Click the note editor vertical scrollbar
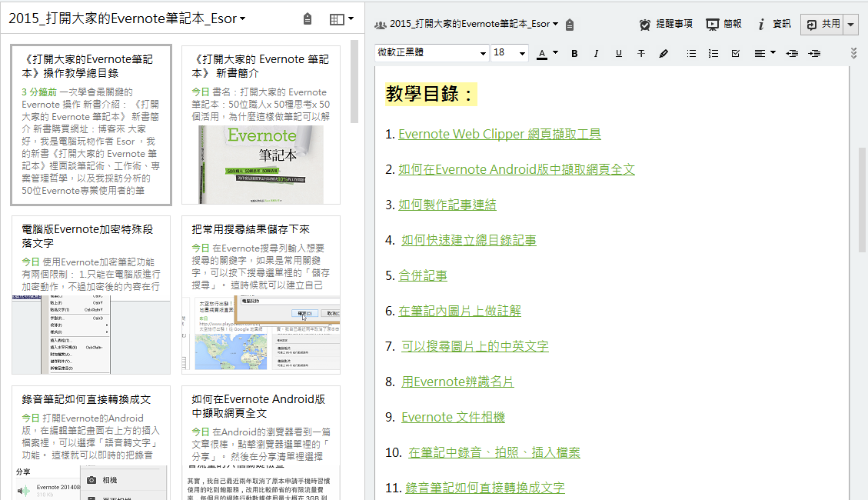Image resolution: width=868 pixels, height=500 pixels. [x=862, y=199]
